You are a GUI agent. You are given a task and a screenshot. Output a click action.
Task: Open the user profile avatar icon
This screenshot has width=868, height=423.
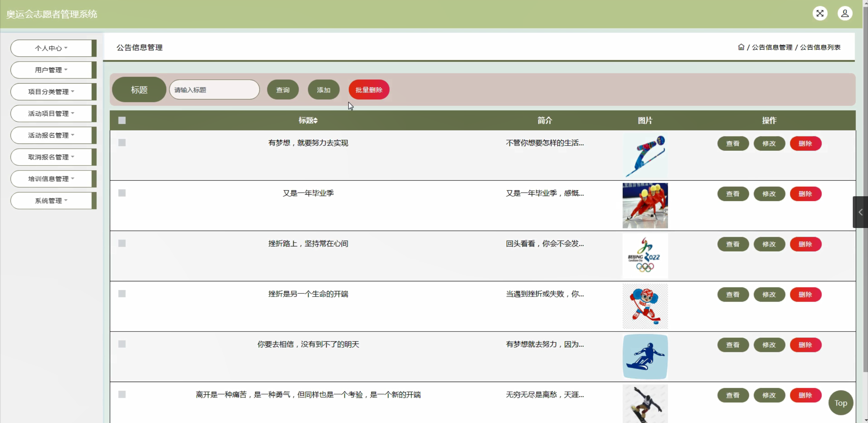(845, 13)
